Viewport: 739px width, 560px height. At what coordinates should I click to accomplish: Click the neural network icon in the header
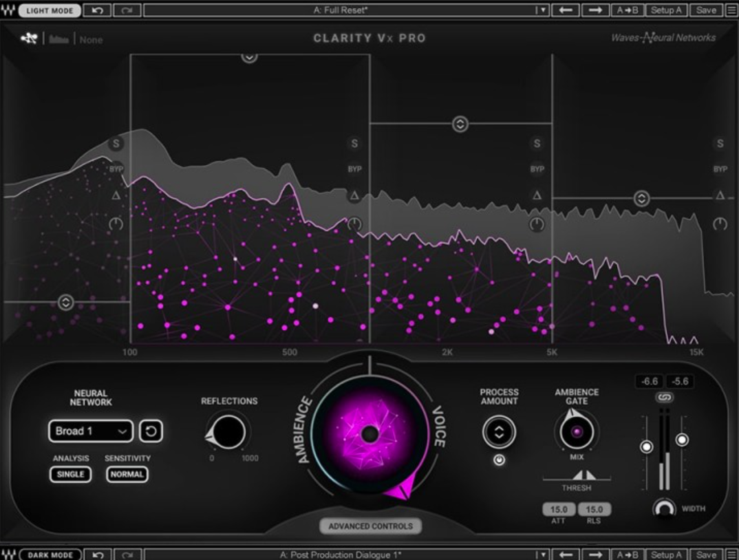[x=29, y=39]
